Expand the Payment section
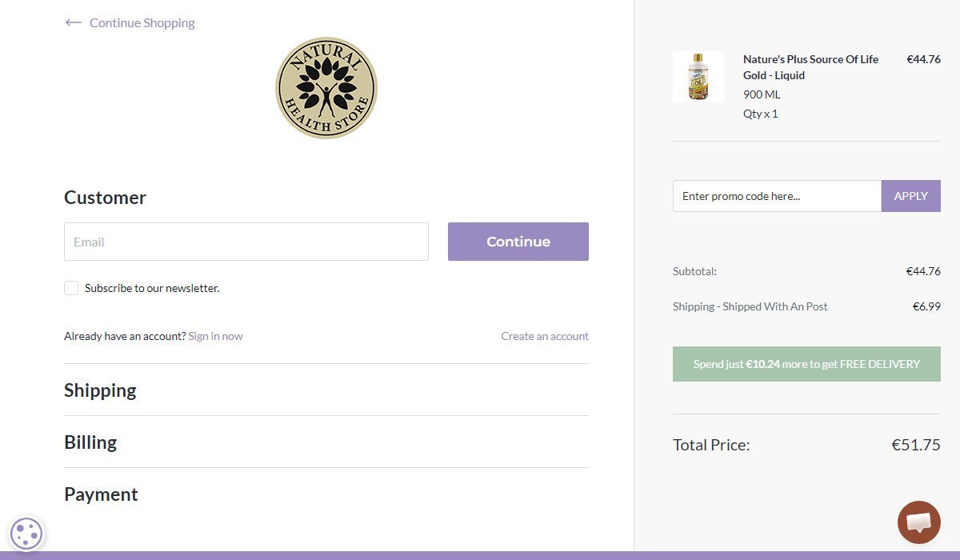This screenshot has width=960, height=560. click(101, 494)
